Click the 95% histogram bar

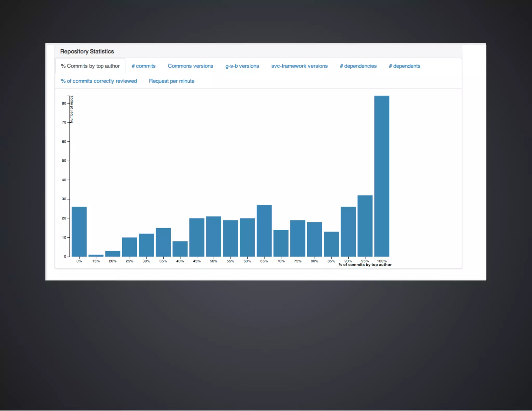[365, 226]
